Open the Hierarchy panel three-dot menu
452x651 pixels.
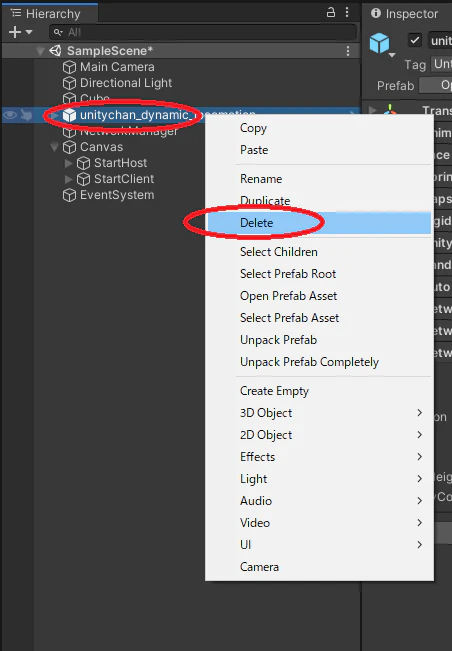point(347,12)
